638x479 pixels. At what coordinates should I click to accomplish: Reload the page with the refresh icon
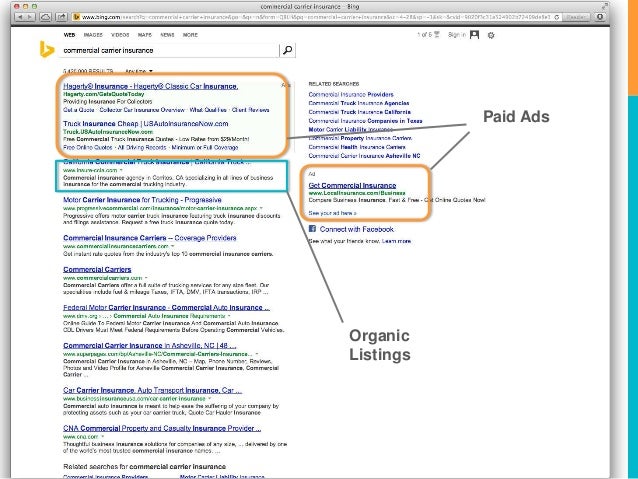pos(557,17)
